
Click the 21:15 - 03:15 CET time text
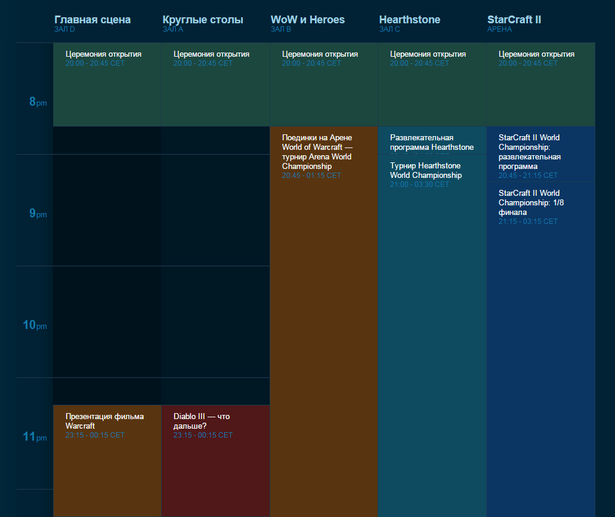tap(528, 221)
